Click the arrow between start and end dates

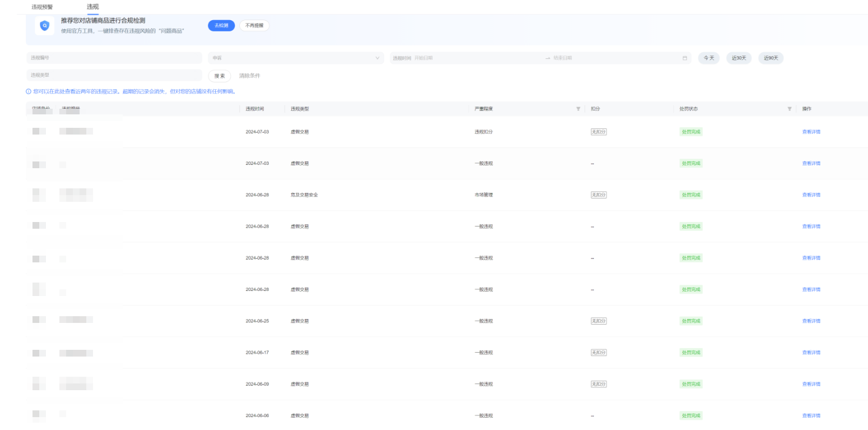click(547, 58)
